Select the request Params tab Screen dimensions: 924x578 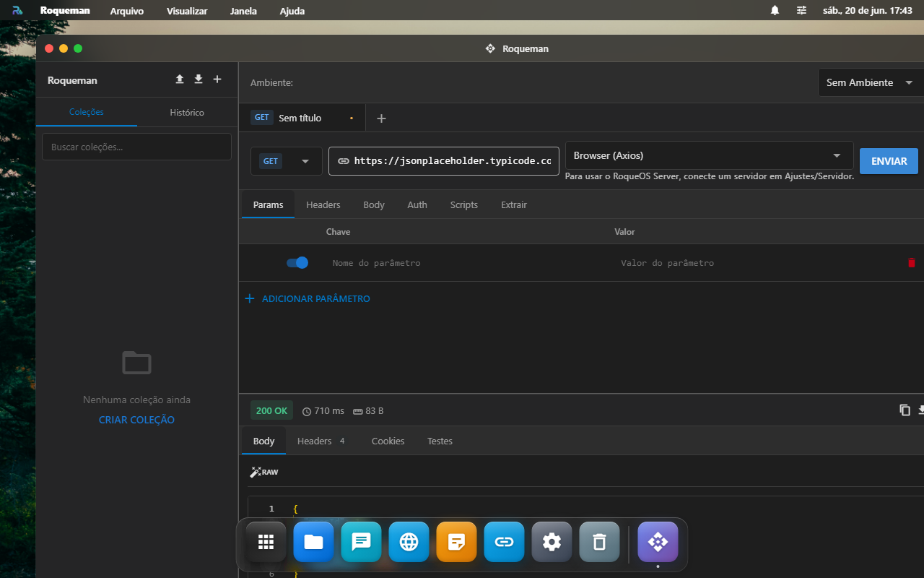click(268, 204)
